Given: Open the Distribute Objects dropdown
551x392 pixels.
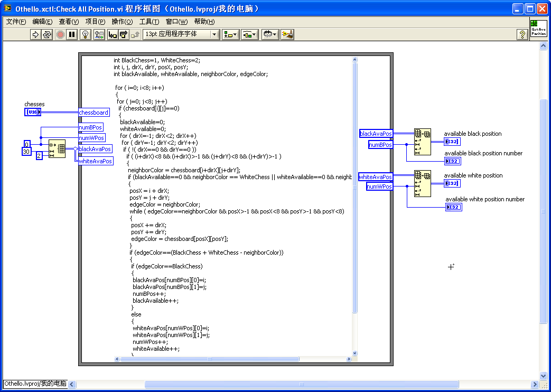Looking at the screenshot, I should click(250, 34).
